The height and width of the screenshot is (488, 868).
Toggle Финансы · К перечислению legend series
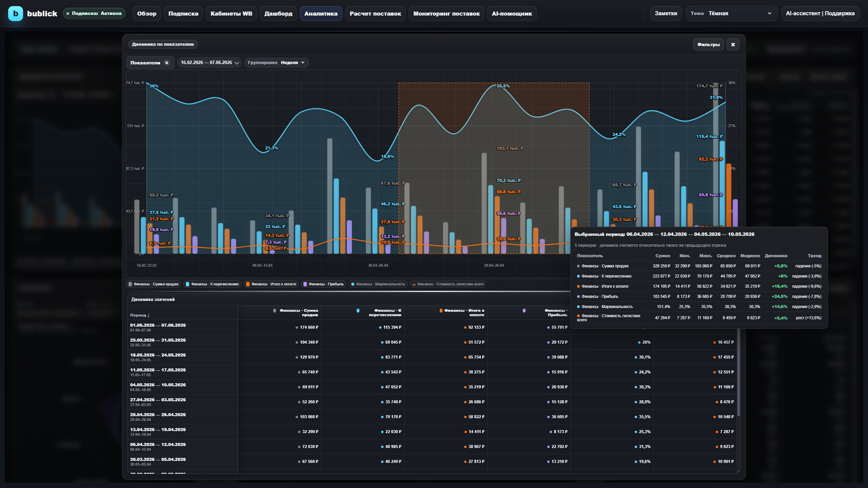212,284
